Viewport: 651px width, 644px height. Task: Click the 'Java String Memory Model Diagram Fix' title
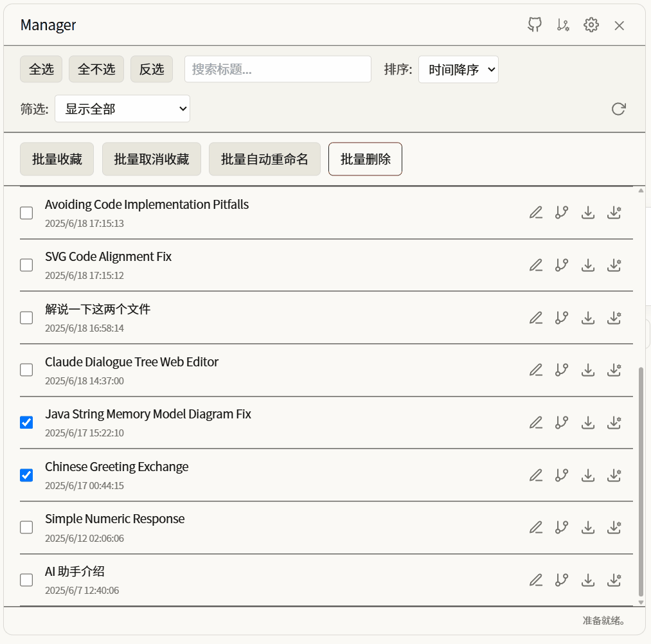[148, 415]
